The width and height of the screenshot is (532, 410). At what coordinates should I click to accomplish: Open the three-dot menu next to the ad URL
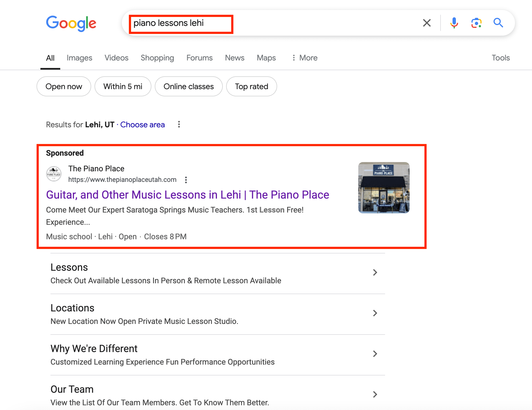click(186, 180)
